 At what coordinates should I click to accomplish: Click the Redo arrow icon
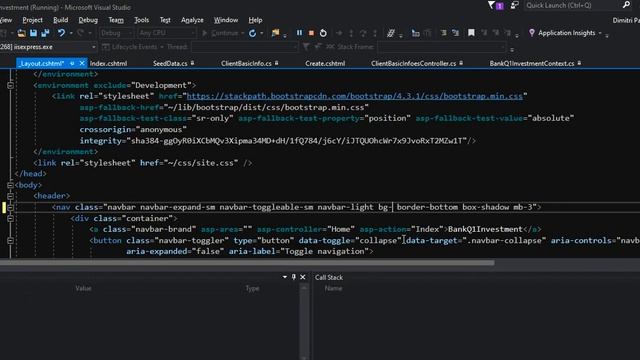(x=80, y=33)
